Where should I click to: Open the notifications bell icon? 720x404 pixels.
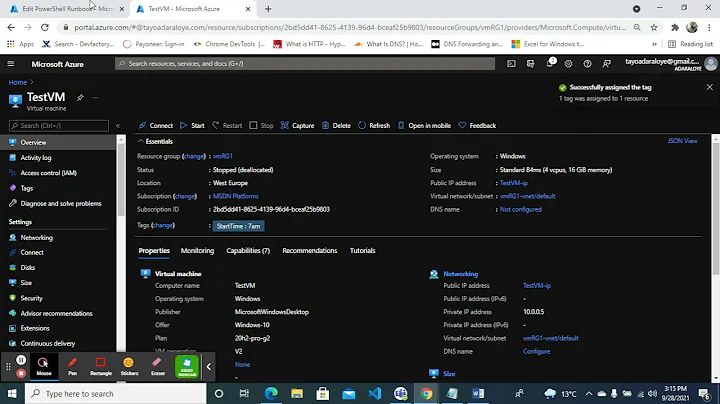[x=550, y=64]
